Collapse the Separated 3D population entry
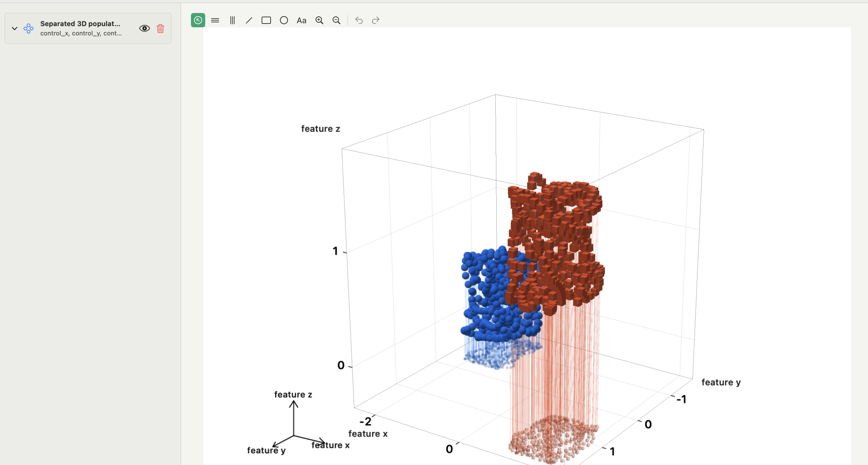The height and width of the screenshot is (465, 868). 15,28
